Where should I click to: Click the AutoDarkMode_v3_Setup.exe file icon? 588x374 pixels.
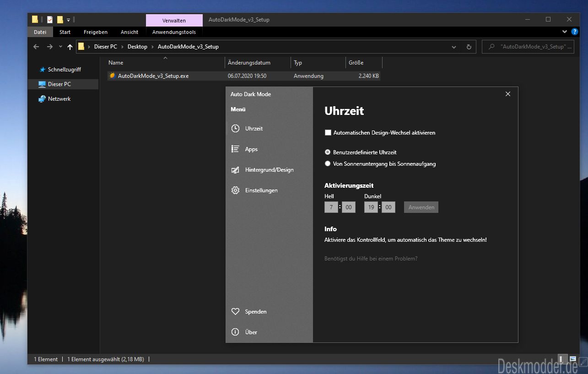click(x=113, y=76)
